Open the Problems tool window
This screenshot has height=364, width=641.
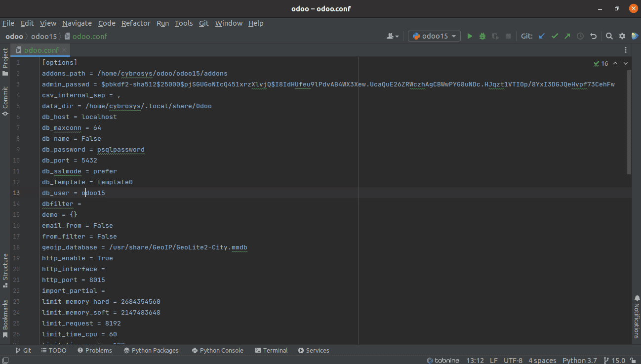click(x=94, y=350)
